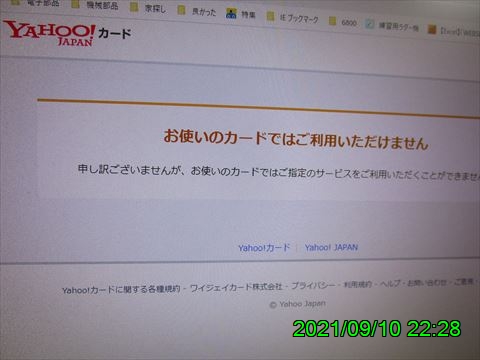Open the 練習用ラダー bookmark
The height and width of the screenshot is (360, 480).
coord(392,26)
